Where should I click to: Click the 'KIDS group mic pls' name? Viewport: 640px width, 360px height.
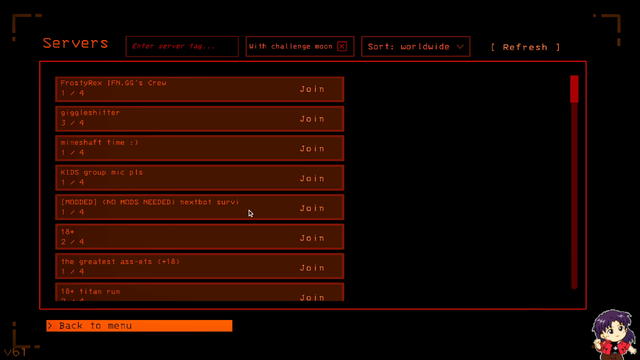(102, 172)
